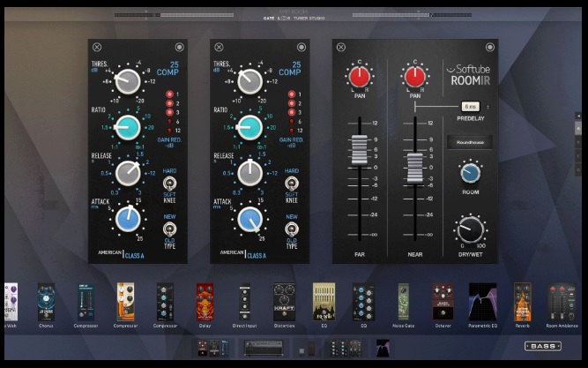Open the EQ curve section in the signal chain
This screenshot has height=368, width=588.
pyautogui.click(x=383, y=348)
